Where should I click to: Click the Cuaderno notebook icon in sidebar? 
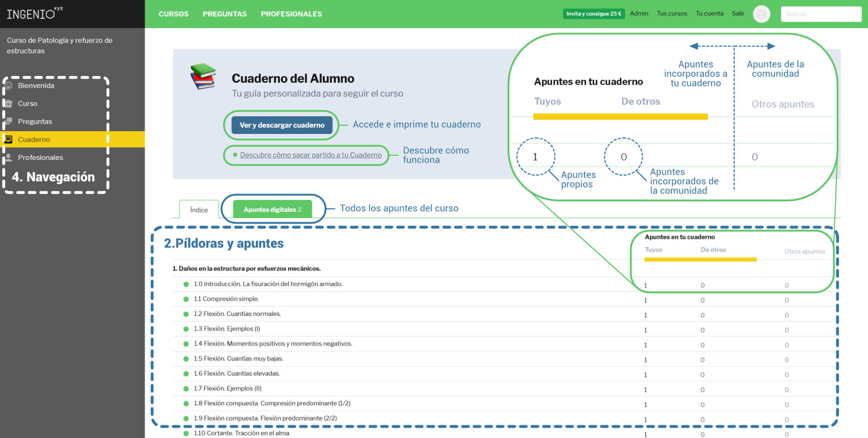[9, 139]
